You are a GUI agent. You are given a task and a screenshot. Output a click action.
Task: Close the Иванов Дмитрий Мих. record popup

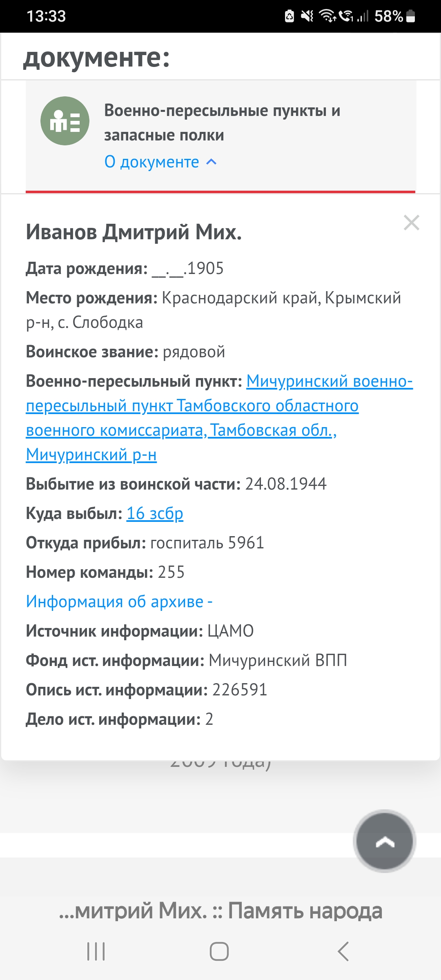[x=411, y=223]
